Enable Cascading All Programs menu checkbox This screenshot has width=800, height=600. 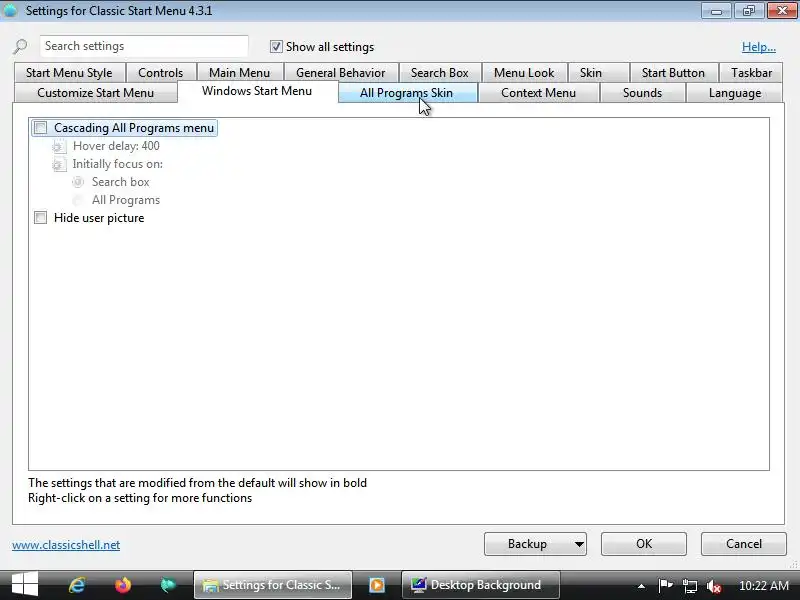tap(40, 128)
